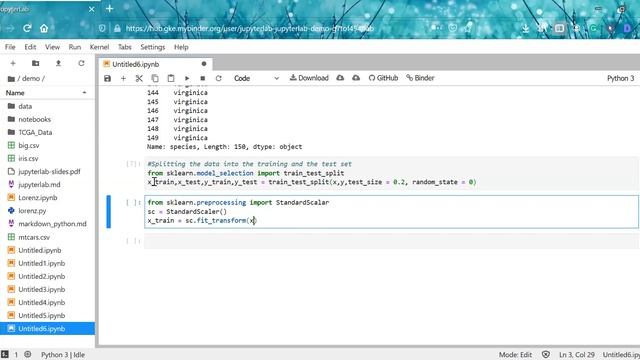Click the demo folder breadcrumb

[x=31, y=78]
